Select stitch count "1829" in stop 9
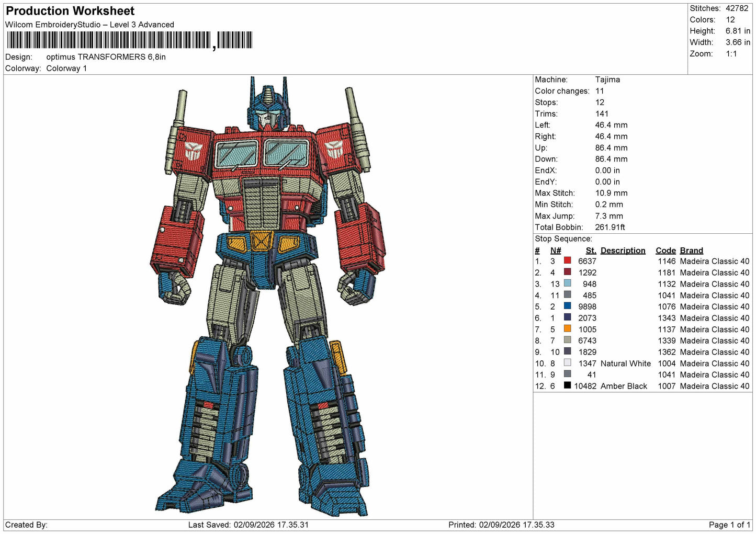The image size is (756, 534). pos(587,353)
